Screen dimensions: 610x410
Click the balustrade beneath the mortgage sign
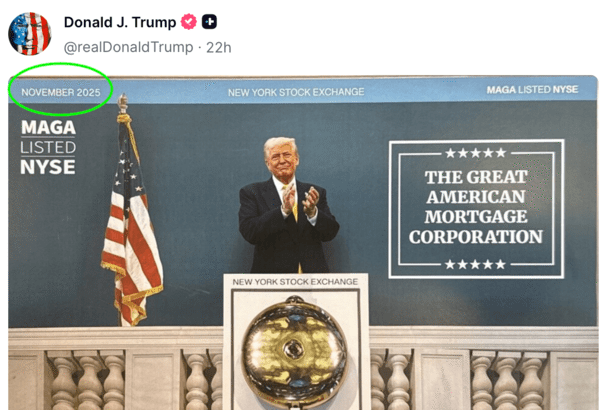tap(484, 368)
